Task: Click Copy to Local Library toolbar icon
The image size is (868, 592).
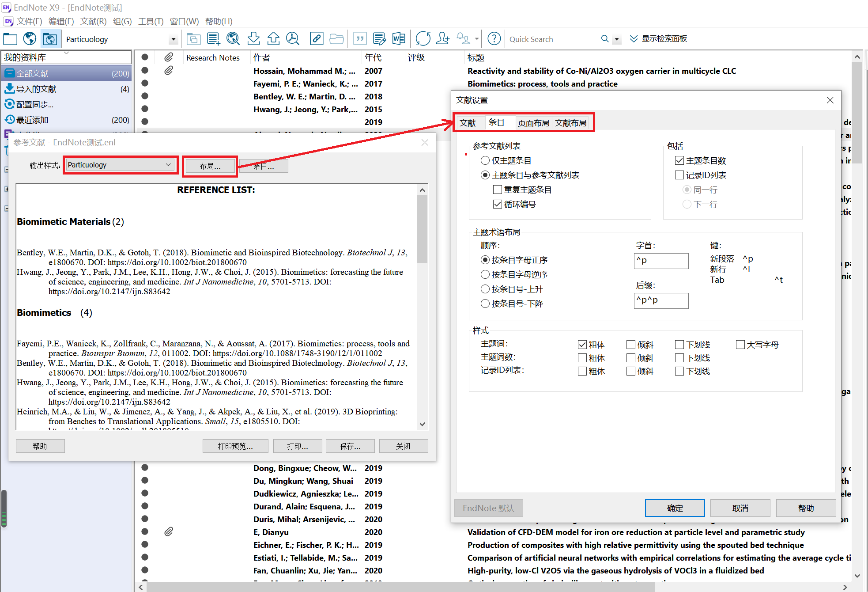Action: 193,39
